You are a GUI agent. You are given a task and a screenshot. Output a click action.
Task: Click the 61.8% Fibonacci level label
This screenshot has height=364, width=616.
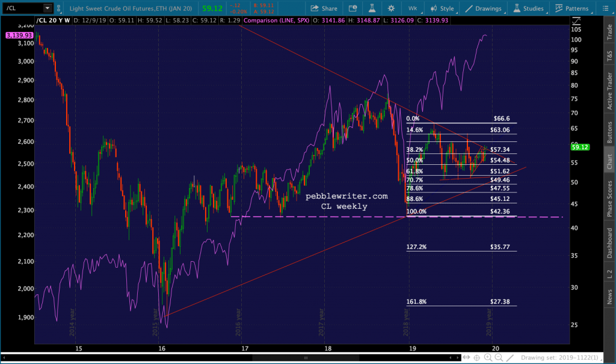tap(414, 171)
